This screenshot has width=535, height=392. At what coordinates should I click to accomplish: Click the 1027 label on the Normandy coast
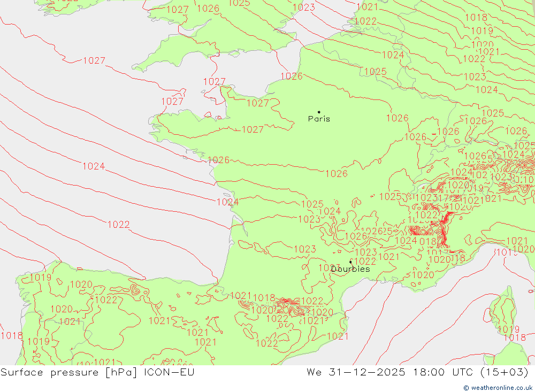(258, 103)
